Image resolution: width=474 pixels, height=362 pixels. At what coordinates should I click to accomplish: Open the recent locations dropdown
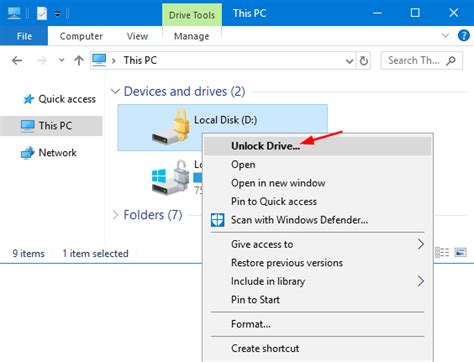61,61
